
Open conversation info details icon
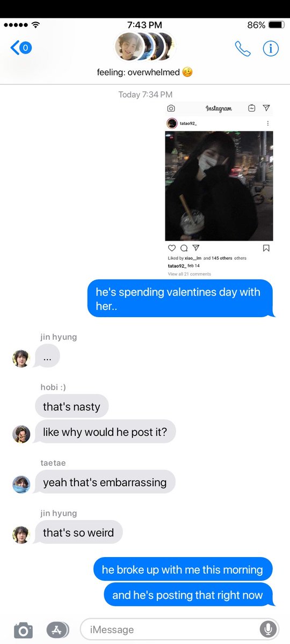(x=271, y=48)
